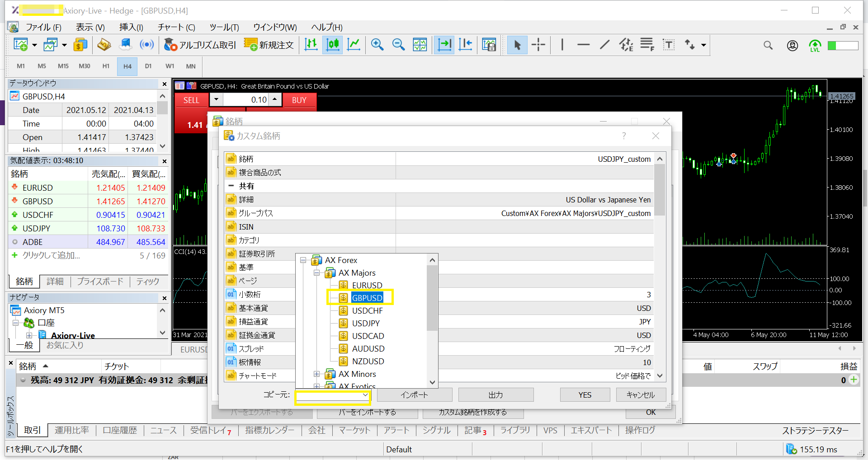Viewport: 868px width, 460px height.
Task: Increase order volume with up arrow
Action: (275, 99)
